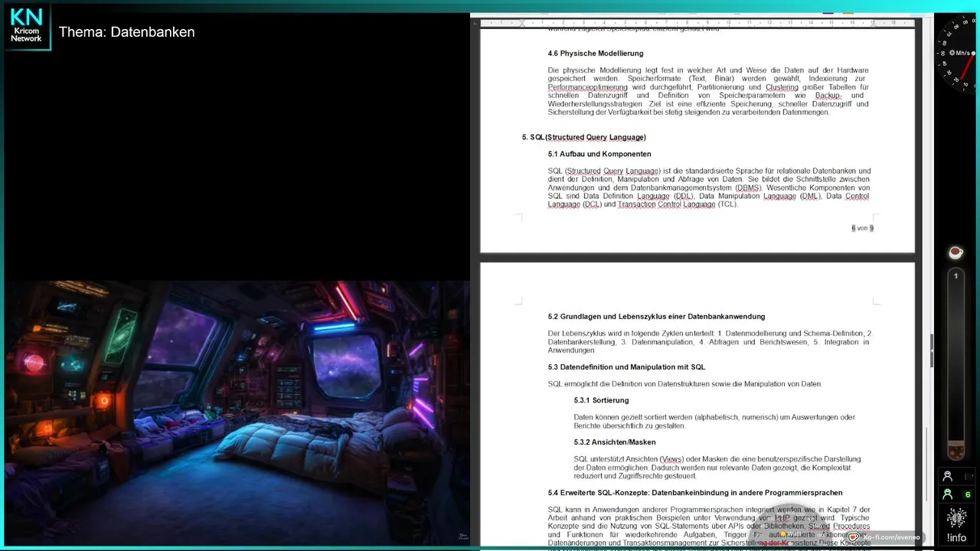Click subheading '5.3.1 Sortierung'
980x551 pixels.
tap(601, 400)
